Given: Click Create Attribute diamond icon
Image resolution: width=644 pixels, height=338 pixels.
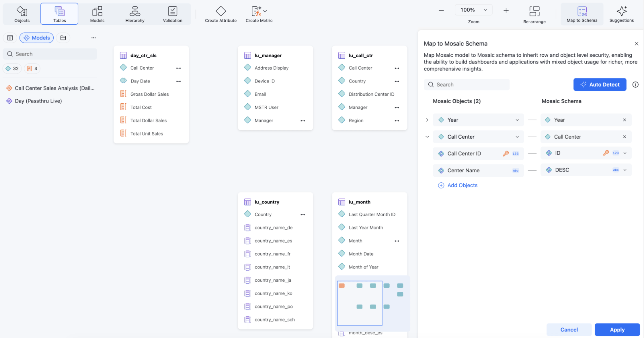Looking at the screenshot, I should (221, 11).
